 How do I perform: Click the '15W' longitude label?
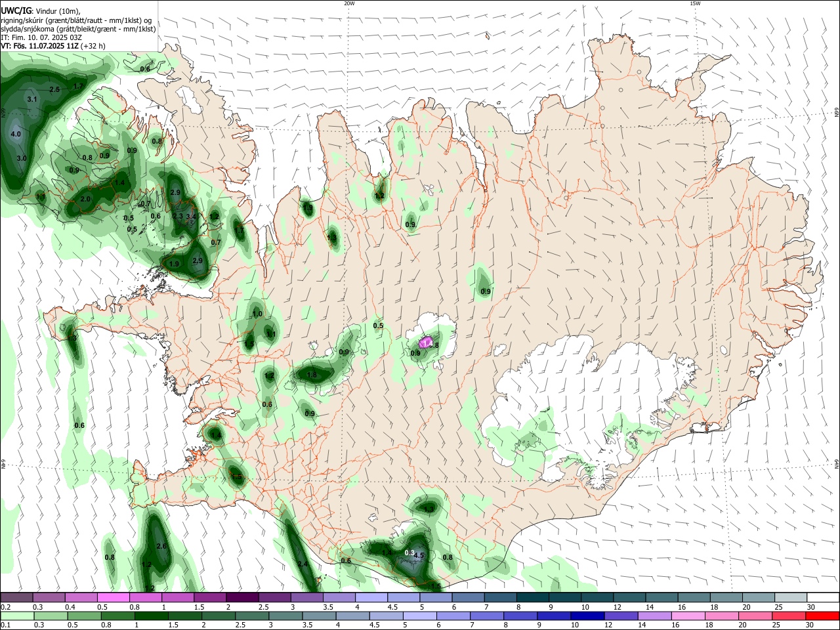pyautogui.click(x=695, y=3)
